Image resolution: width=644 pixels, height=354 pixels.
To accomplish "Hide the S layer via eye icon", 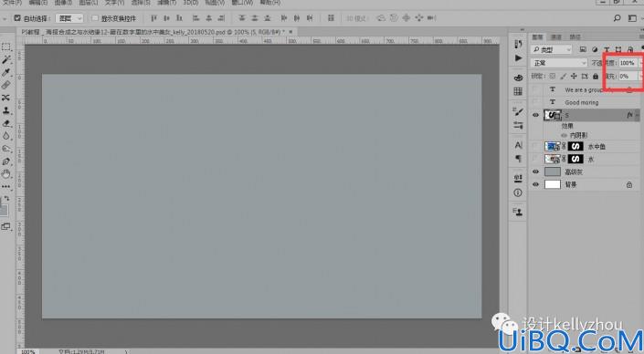I will 535,115.
